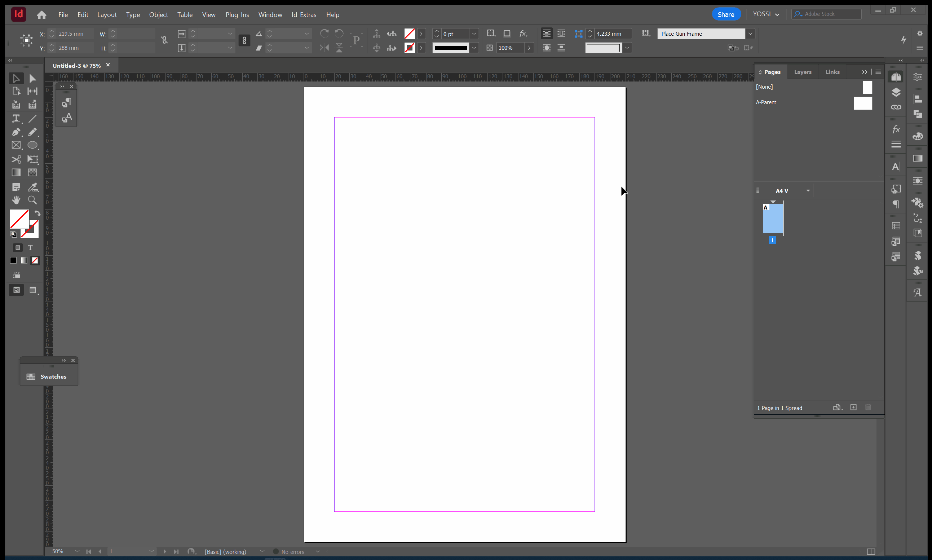The image size is (932, 560).
Task: Select the Hand tool
Action: (x=16, y=200)
